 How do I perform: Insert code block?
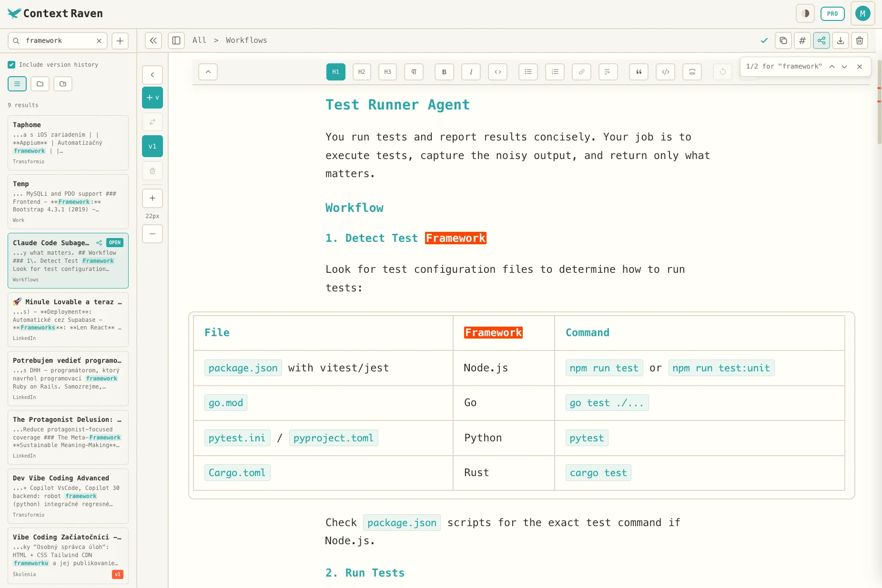point(666,72)
